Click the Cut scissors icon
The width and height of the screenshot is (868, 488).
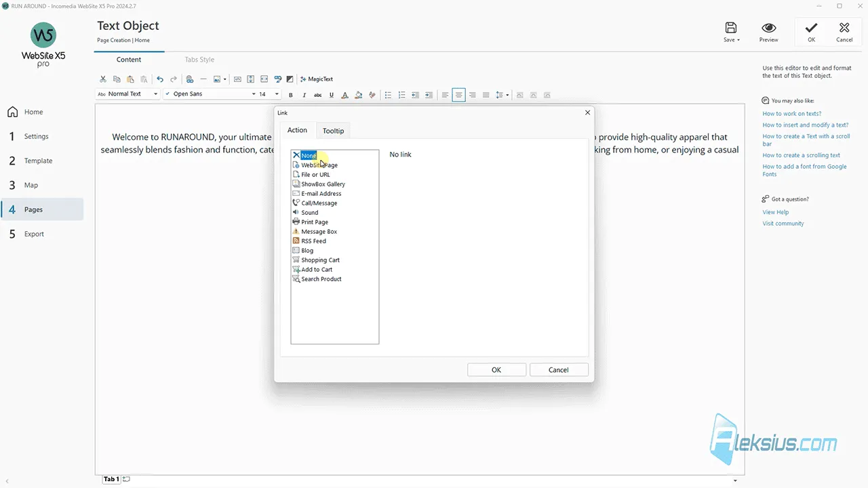pos(103,79)
